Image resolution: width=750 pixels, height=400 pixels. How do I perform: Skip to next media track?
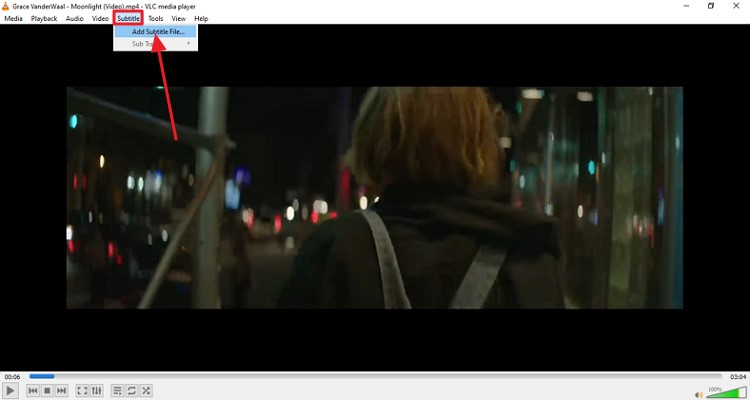click(61, 390)
